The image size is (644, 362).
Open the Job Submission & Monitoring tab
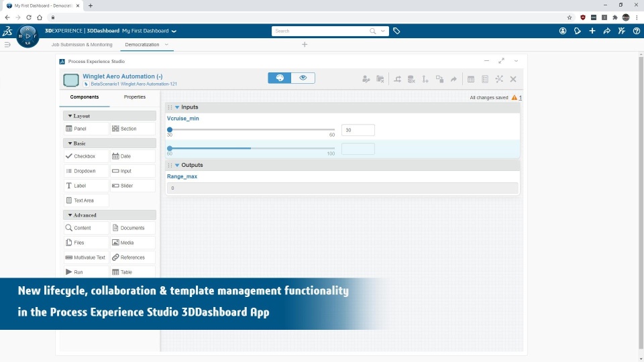tap(82, 44)
